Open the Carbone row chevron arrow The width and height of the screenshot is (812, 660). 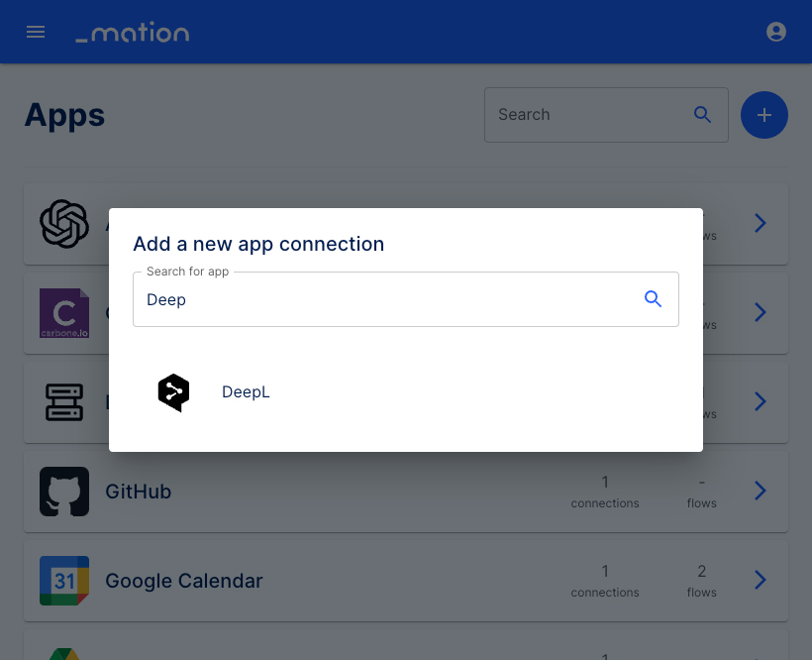point(761,312)
